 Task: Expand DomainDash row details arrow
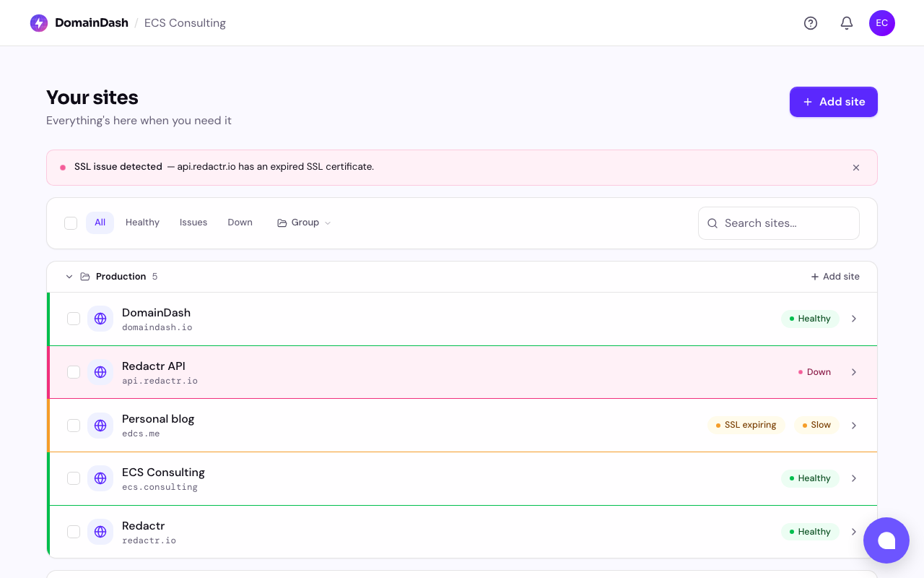(x=854, y=319)
